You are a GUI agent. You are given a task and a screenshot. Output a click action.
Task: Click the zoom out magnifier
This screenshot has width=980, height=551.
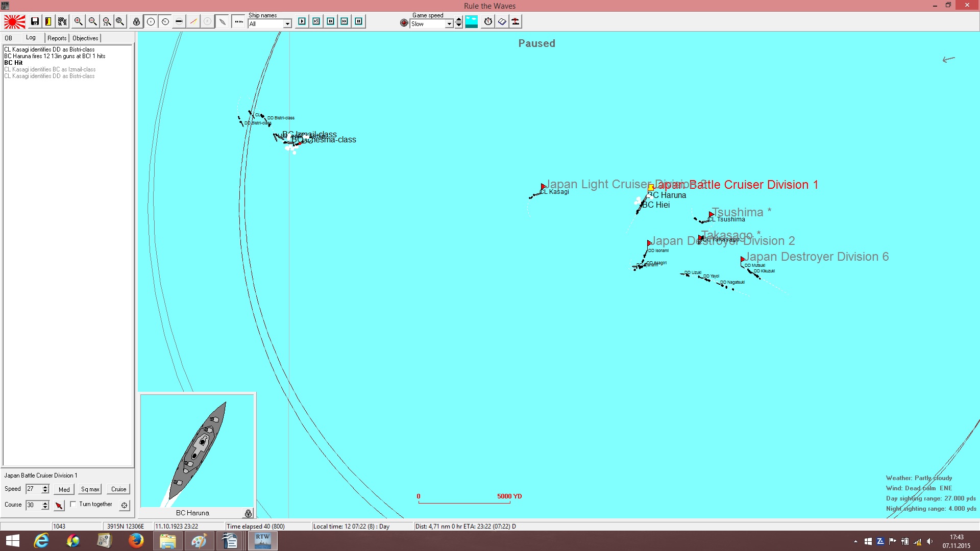click(92, 21)
